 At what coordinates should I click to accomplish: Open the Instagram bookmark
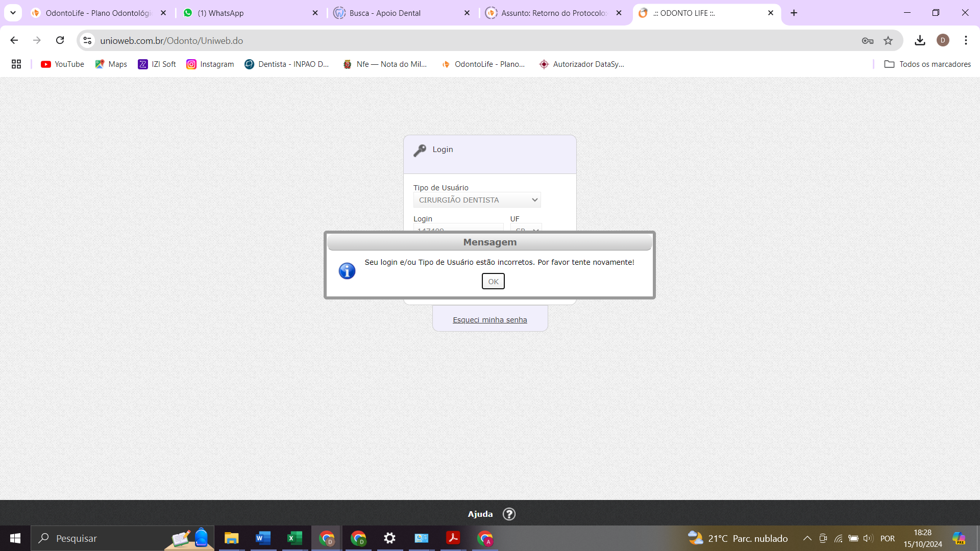[x=210, y=64]
